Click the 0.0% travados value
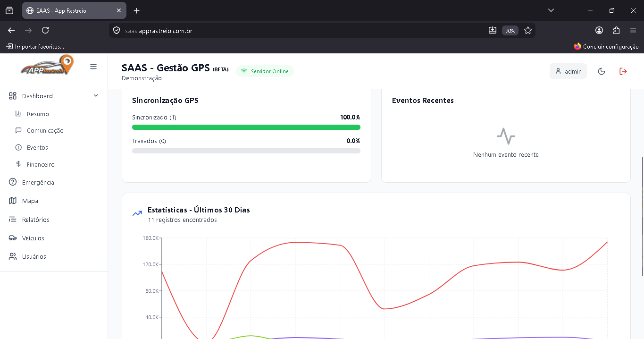This screenshot has width=644, height=339. (353, 141)
